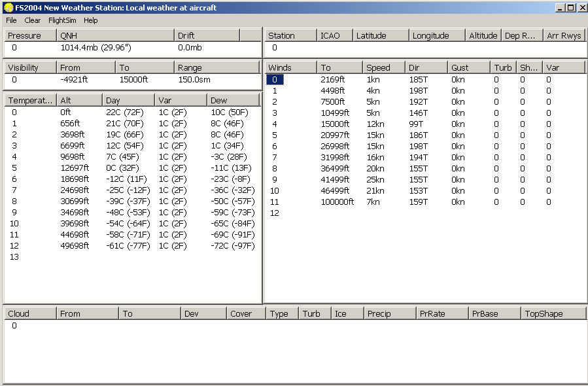The height and width of the screenshot is (386, 588).
Task: Click dew point 10C (50F)
Action: [229, 112]
